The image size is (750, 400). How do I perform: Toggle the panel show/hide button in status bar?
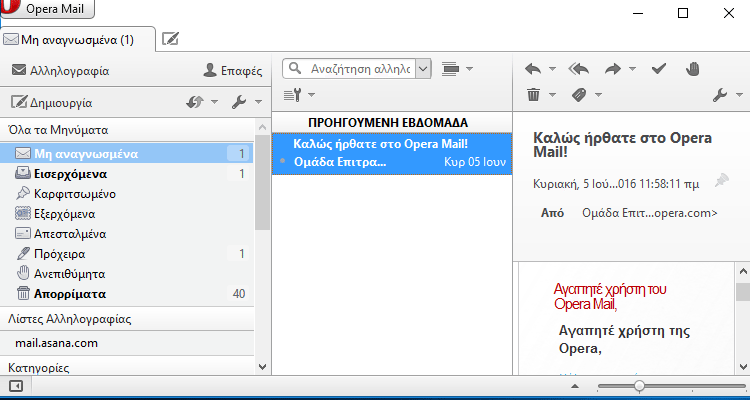(16, 386)
